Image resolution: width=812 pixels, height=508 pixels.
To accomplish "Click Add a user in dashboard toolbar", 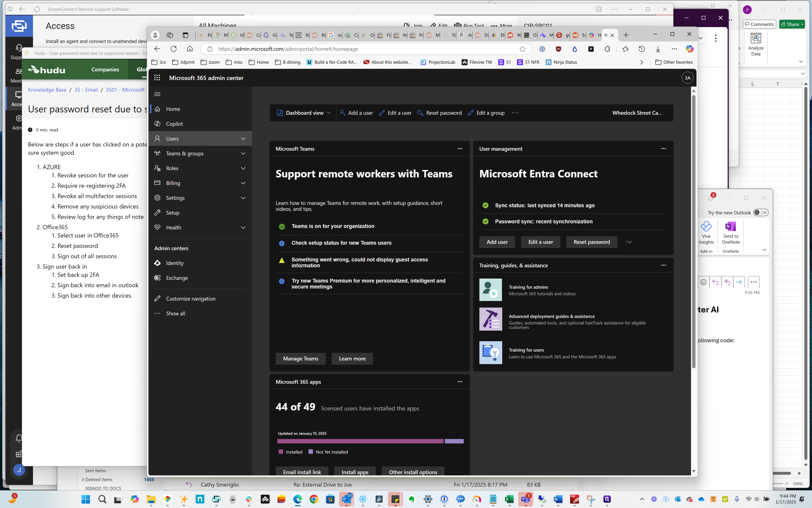I will (x=356, y=113).
